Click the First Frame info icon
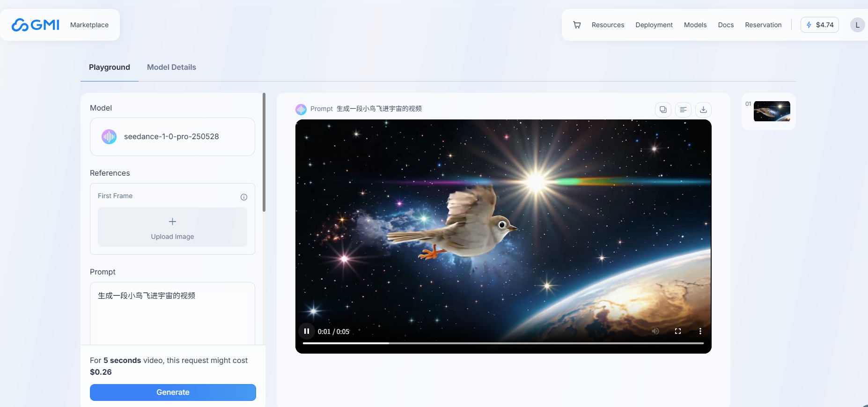Image resolution: width=868 pixels, height=407 pixels. (x=244, y=197)
